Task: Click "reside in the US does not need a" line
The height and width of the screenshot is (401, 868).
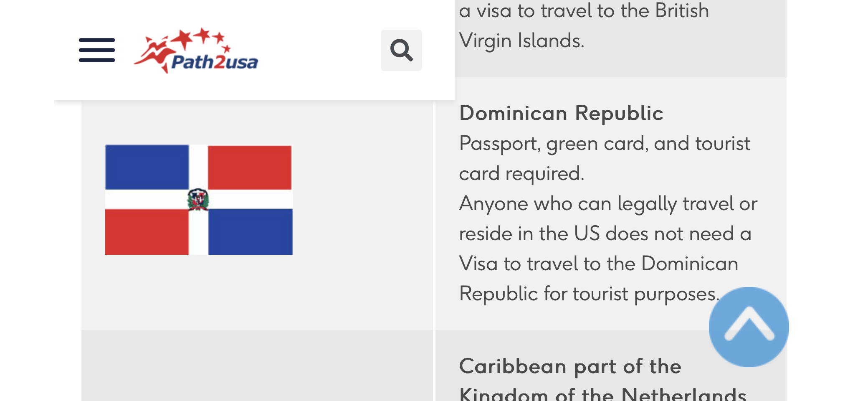Action: coord(605,233)
